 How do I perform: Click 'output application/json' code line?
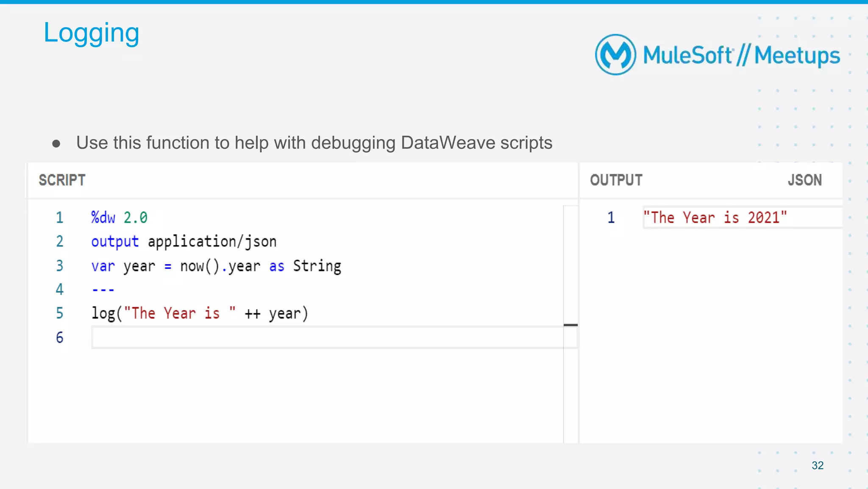click(x=184, y=242)
